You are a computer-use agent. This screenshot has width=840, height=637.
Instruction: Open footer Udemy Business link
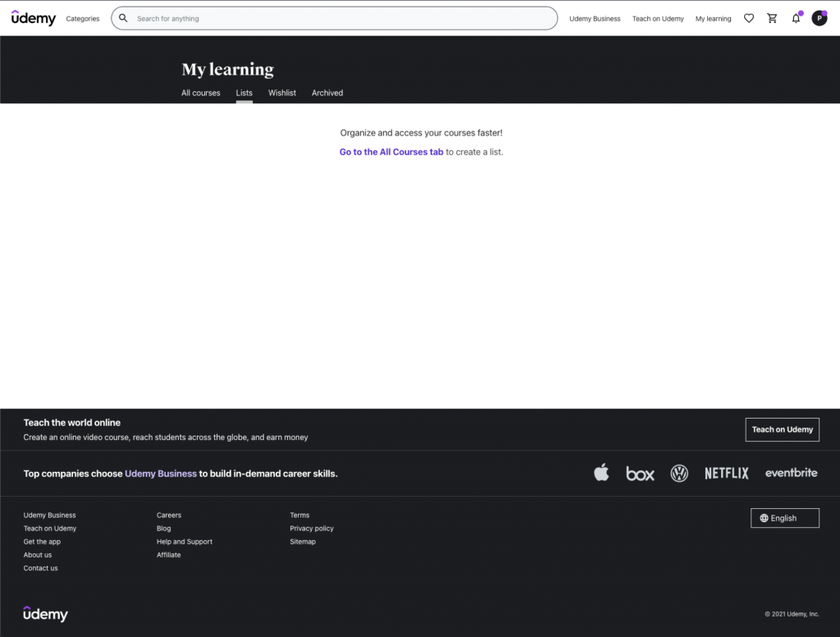point(50,516)
